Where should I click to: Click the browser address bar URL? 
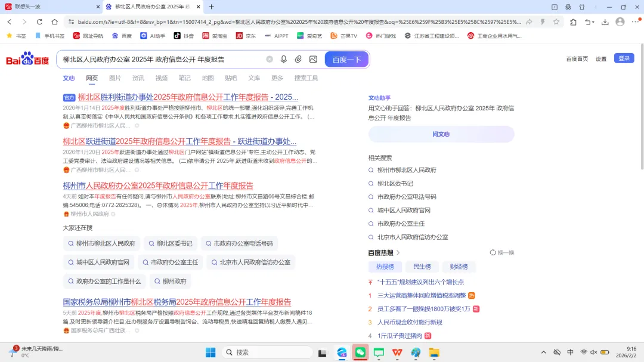(x=299, y=22)
